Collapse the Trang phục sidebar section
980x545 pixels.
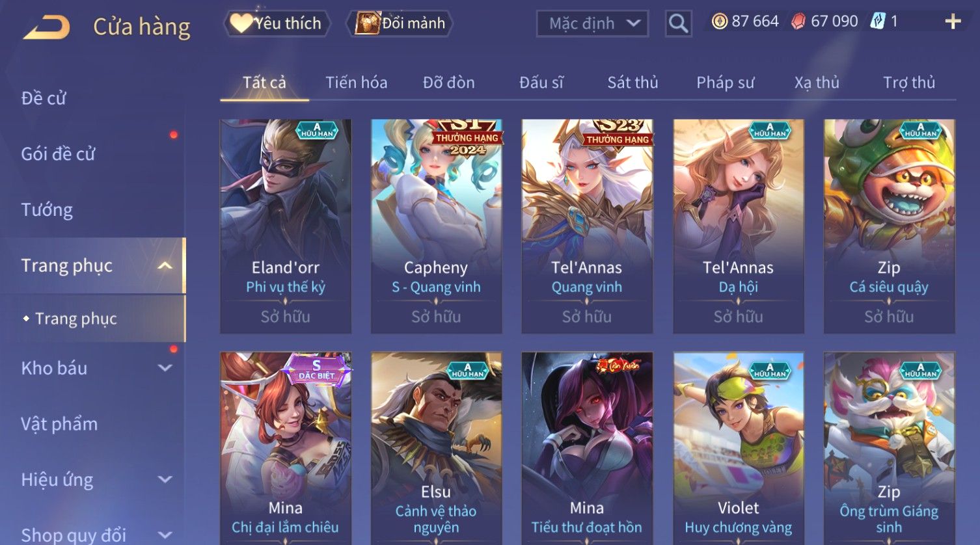(x=165, y=265)
